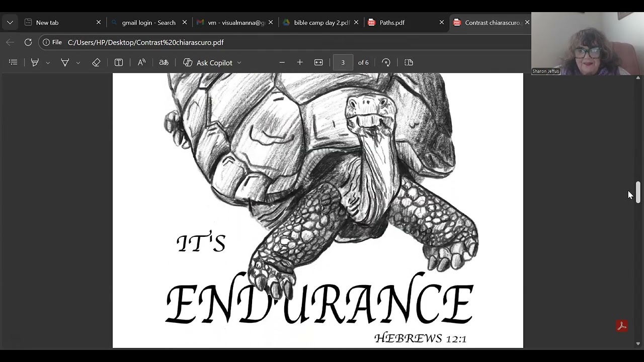Image resolution: width=644 pixels, height=362 pixels.
Task: Open the tab search dropdown chevron
Action: [10, 23]
